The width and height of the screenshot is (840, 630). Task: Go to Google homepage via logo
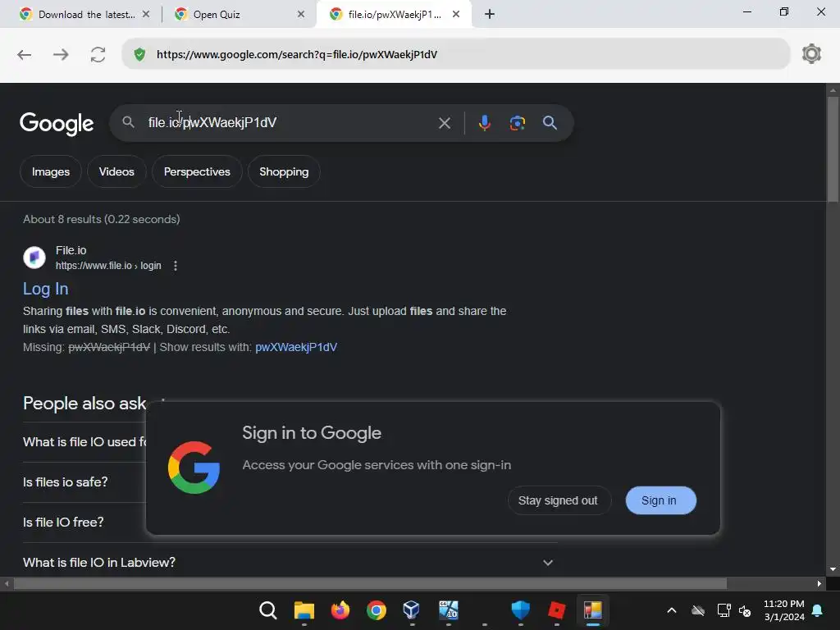[57, 124]
